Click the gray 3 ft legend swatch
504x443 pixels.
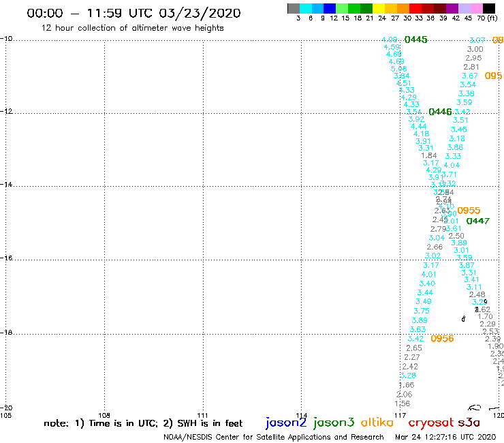point(294,8)
